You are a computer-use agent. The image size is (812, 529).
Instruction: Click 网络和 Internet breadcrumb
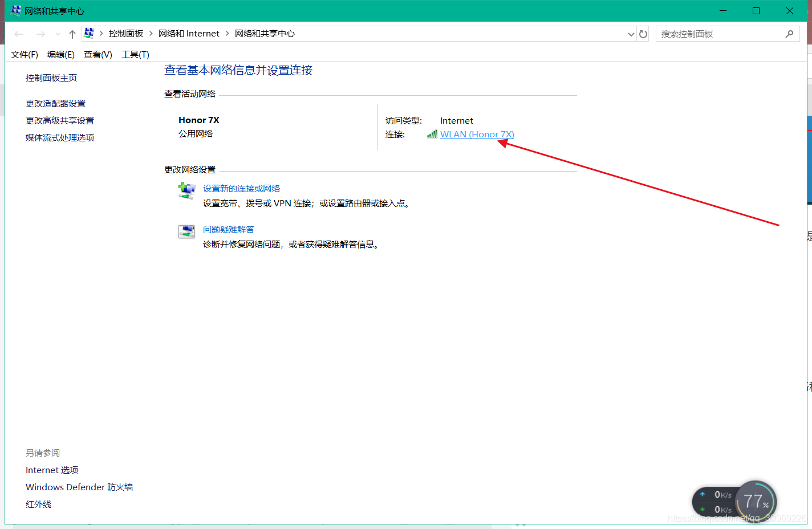click(189, 34)
